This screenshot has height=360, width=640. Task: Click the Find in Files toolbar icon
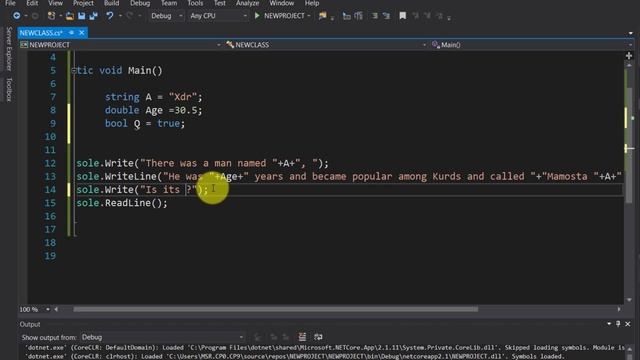pos(322,16)
